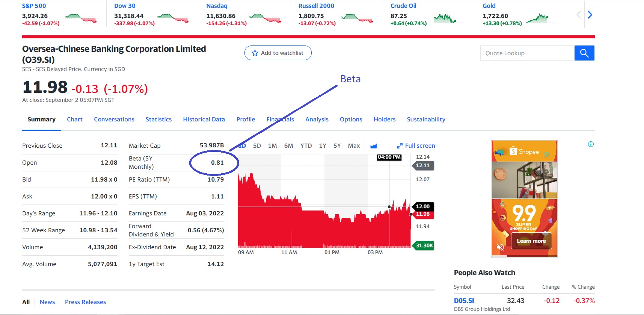Image resolution: width=644 pixels, height=315 pixels.
Task: Open the Gold quote link
Action: [489, 6]
